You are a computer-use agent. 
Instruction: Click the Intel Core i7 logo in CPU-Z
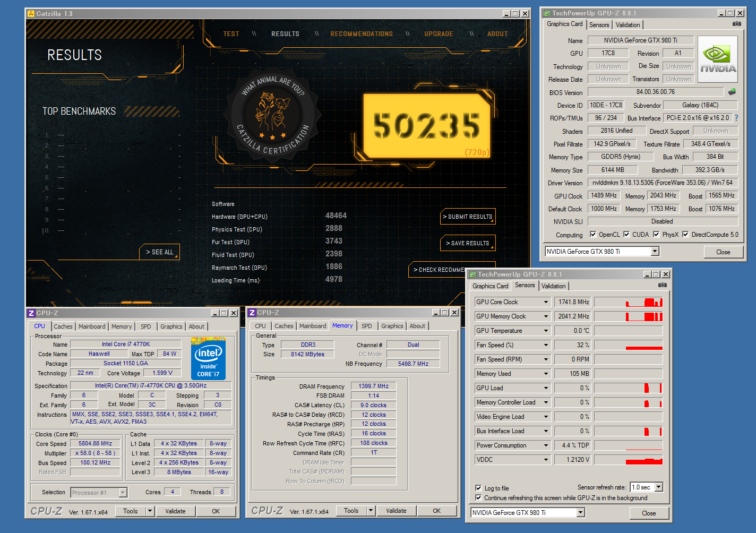(208, 358)
